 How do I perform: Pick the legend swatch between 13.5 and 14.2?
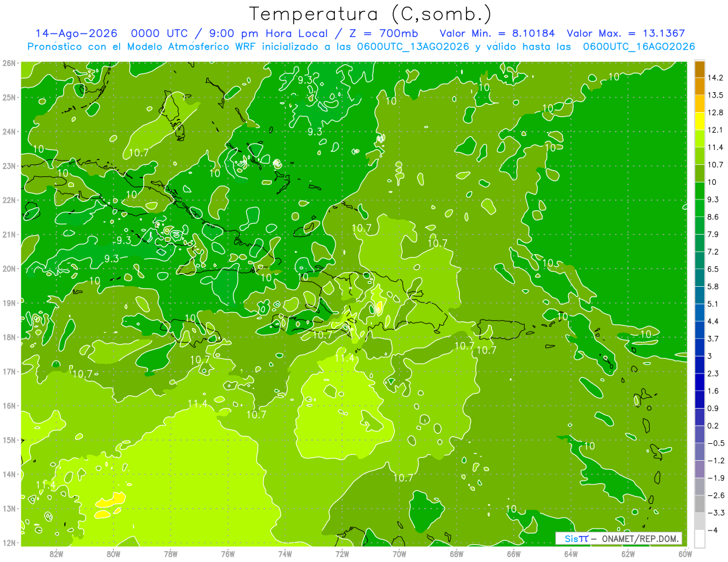click(699, 86)
